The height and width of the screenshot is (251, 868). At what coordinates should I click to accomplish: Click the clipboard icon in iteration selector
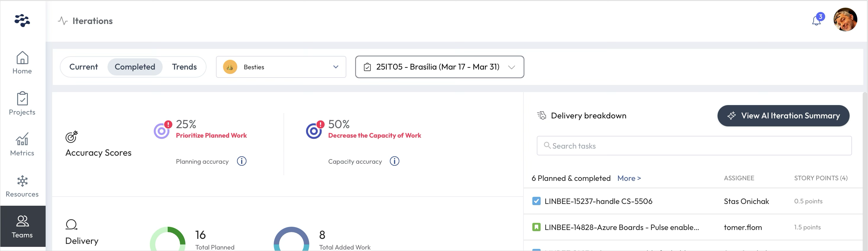click(x=367, y=67)
